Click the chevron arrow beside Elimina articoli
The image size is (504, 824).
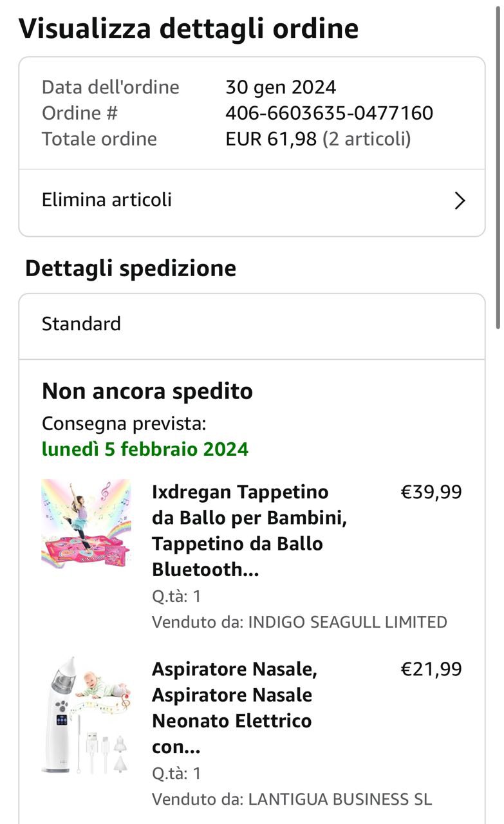tap(460, 201)
